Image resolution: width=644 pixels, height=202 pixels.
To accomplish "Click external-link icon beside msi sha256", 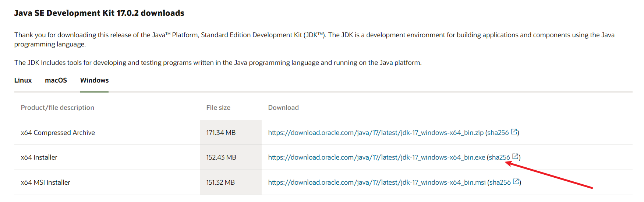I will coord(516,182).
